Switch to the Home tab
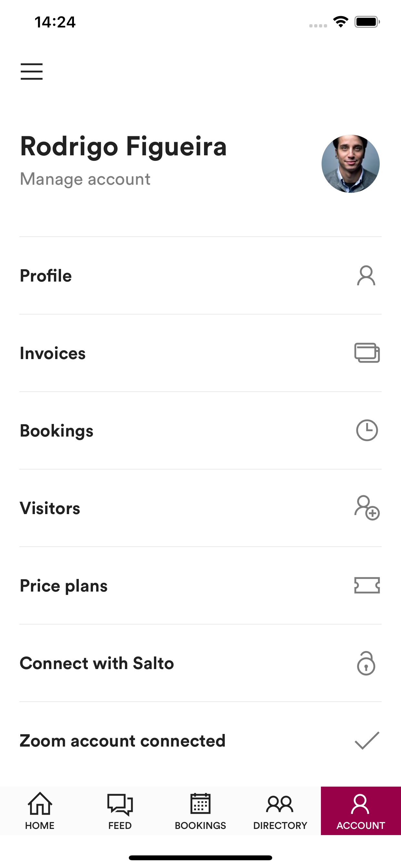The width and height of the screenshot is (401, 868). point(40,811)
